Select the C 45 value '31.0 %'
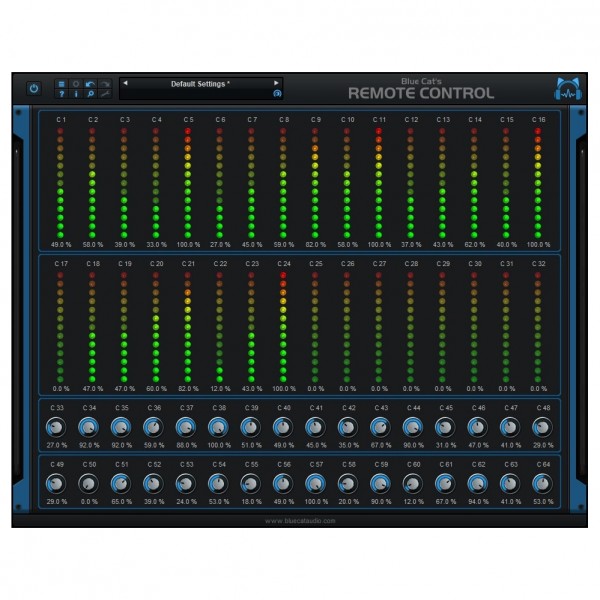 [446, 445]
